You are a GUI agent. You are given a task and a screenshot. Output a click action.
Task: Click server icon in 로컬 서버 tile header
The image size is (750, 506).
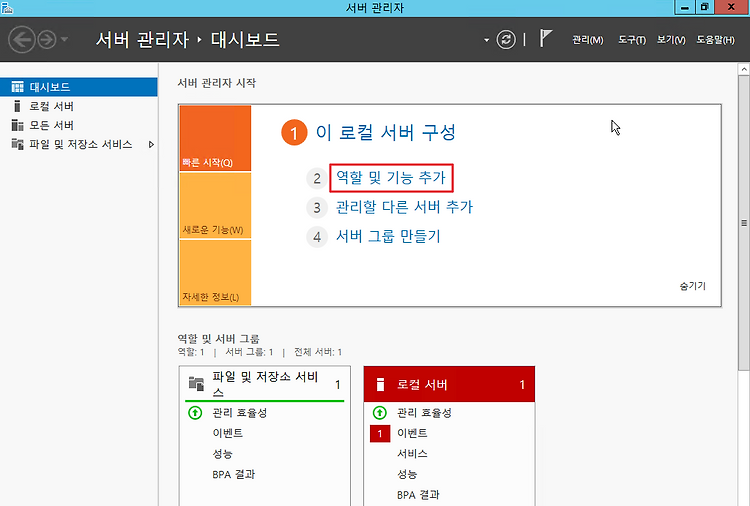point(380,385)
